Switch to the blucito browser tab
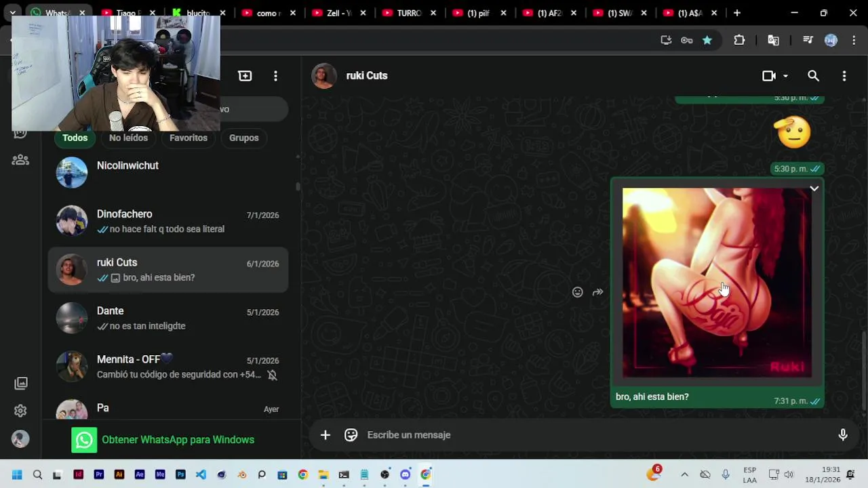The image size is (868, 488). tap(197, 13)
